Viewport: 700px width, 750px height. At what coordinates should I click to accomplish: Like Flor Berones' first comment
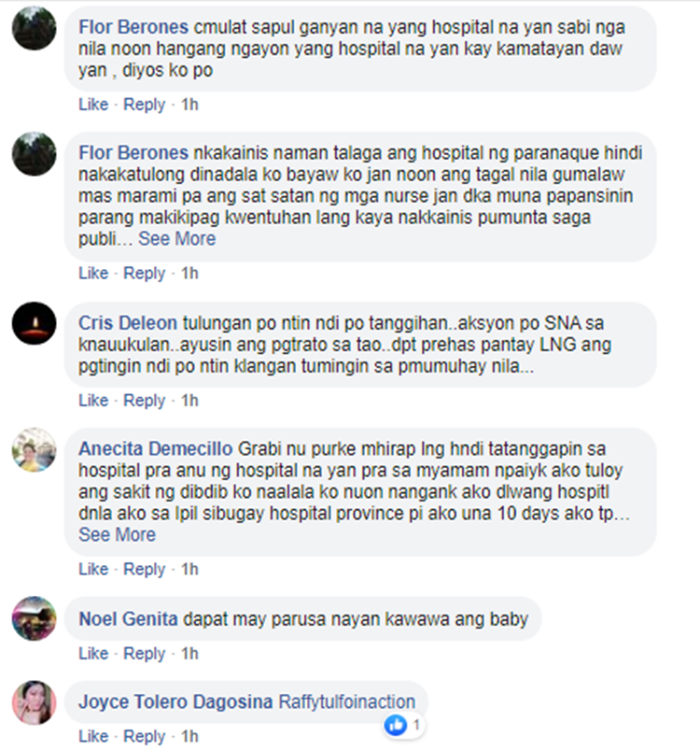(x=93, y=104)
